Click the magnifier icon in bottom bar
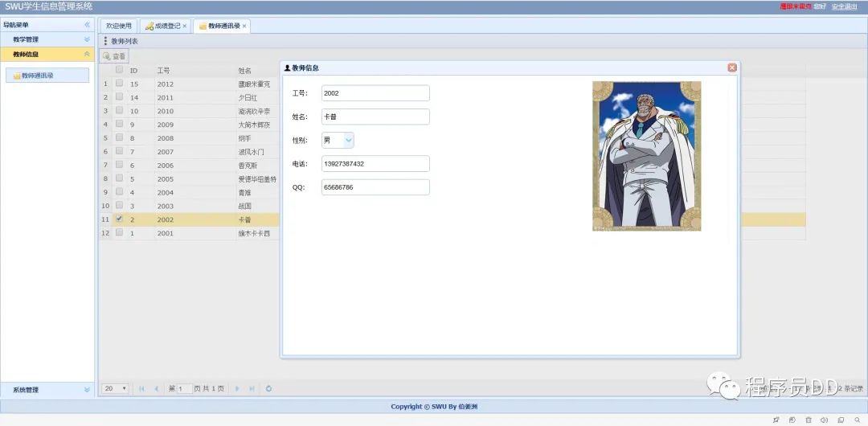868x426 pixels. [x=858, y=420]
